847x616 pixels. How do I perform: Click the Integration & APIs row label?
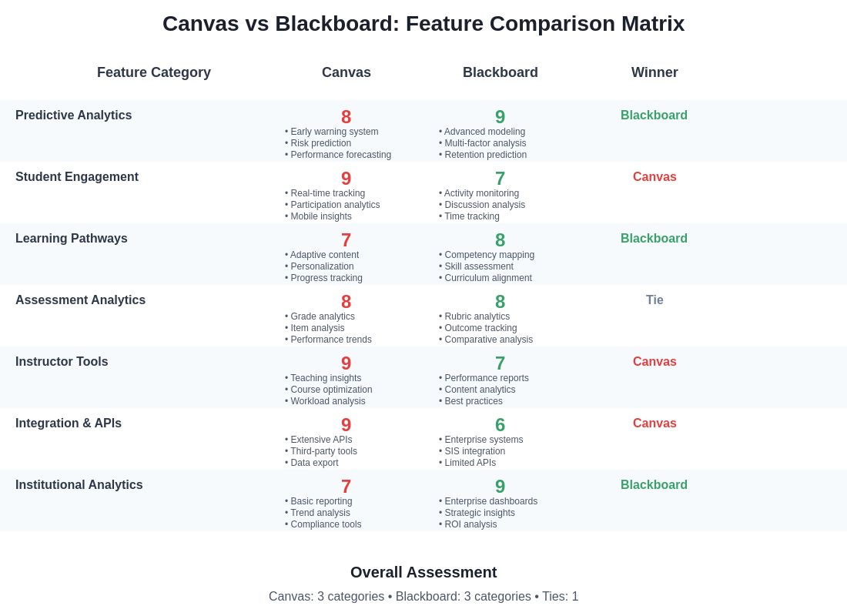pyautogui.click(x=69, y=423)
